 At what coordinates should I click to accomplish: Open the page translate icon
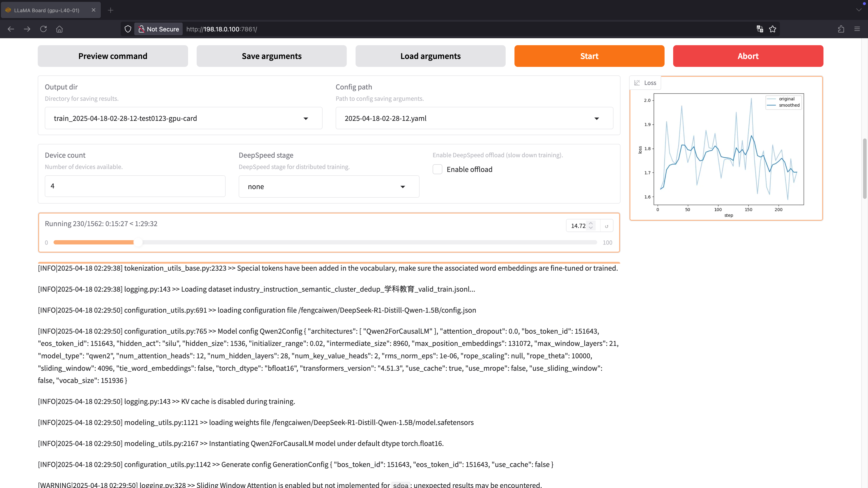[760, 29]
